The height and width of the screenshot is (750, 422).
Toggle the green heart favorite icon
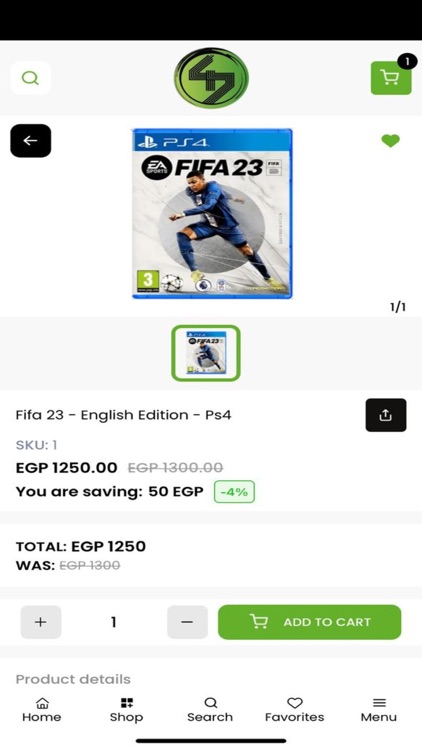(x=390, y=141)
